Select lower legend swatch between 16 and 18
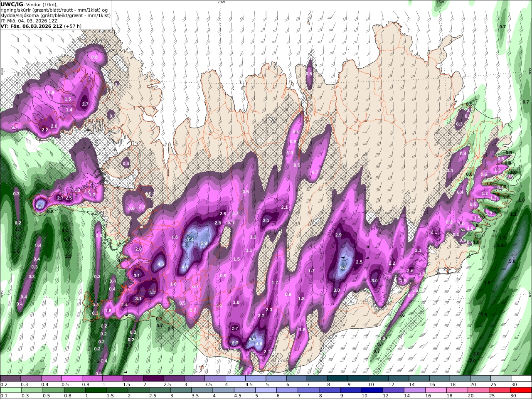 436,390
